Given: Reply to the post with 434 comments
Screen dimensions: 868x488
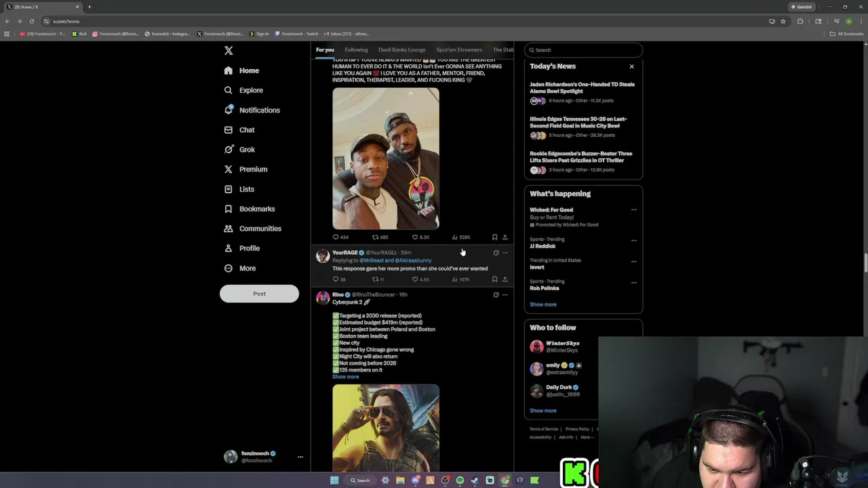Looking at the screenshot, I should [x=340, y=237].
